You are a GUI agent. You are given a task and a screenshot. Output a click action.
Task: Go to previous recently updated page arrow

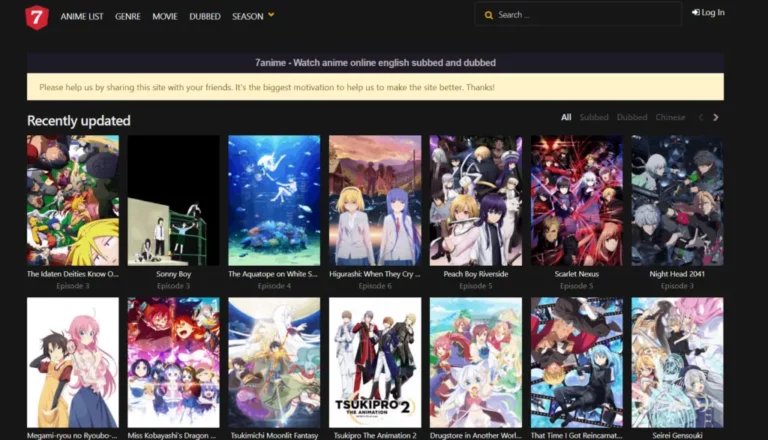click(700, 118)
